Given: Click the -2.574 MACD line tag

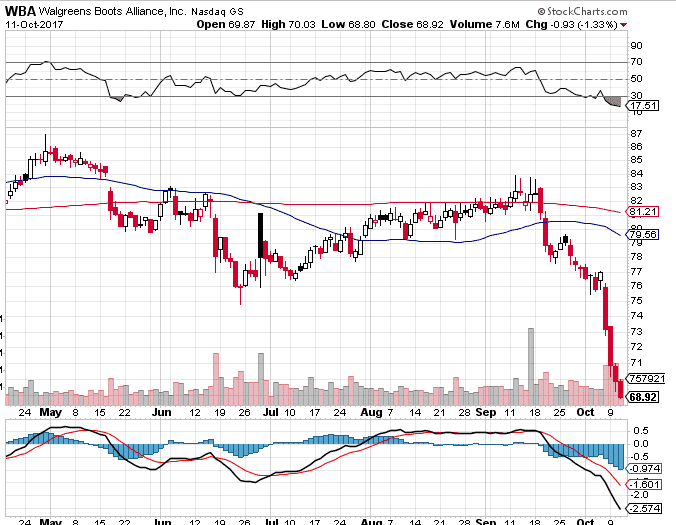Looking at the screenshot, I should point(645,509).
